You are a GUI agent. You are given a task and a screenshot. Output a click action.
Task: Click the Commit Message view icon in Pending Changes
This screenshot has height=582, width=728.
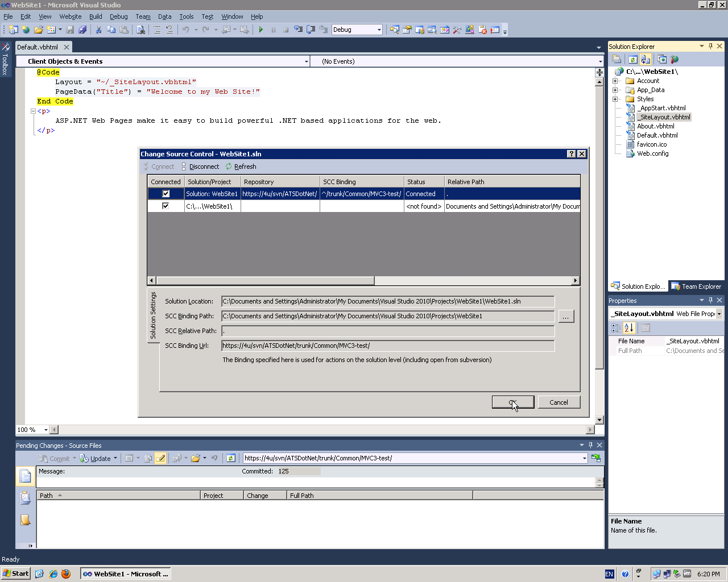[x=25, y=476]
